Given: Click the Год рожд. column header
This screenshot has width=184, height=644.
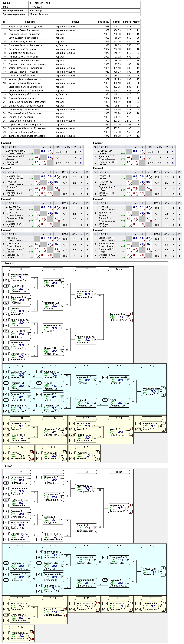Looking at the screenshot, I should point(103,22).
